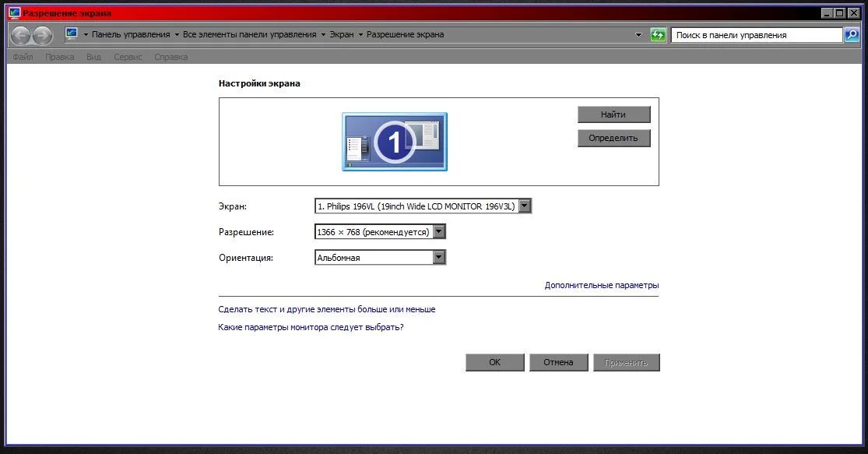
Task: Expand the Разрешение resolution dropdown
Action: click(439, 232)
